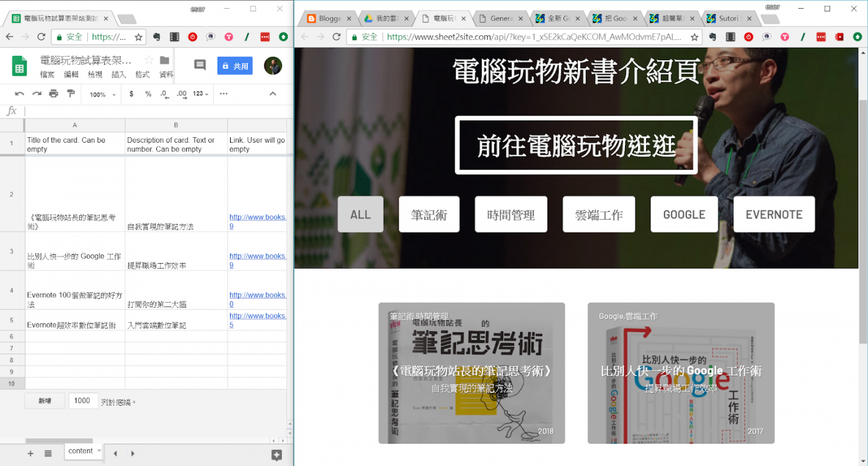Filter by 筆記術 category

pos(429,214)
